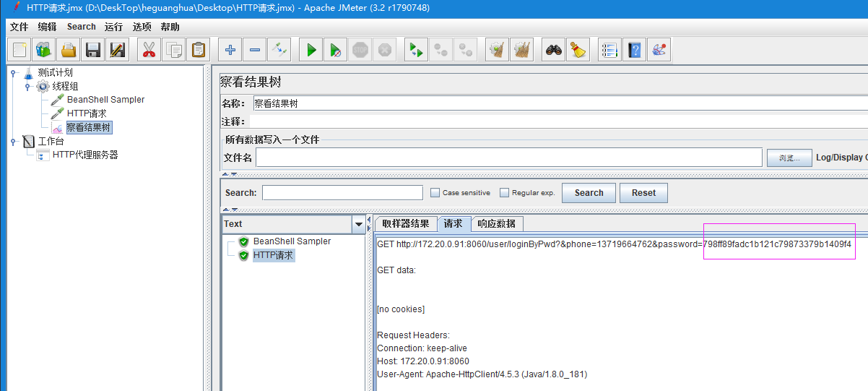Image resolution: width=868 pixels, height=391 pixels.
Task: Select HTTP代理服务器 tree item
Action: [85, 155]
